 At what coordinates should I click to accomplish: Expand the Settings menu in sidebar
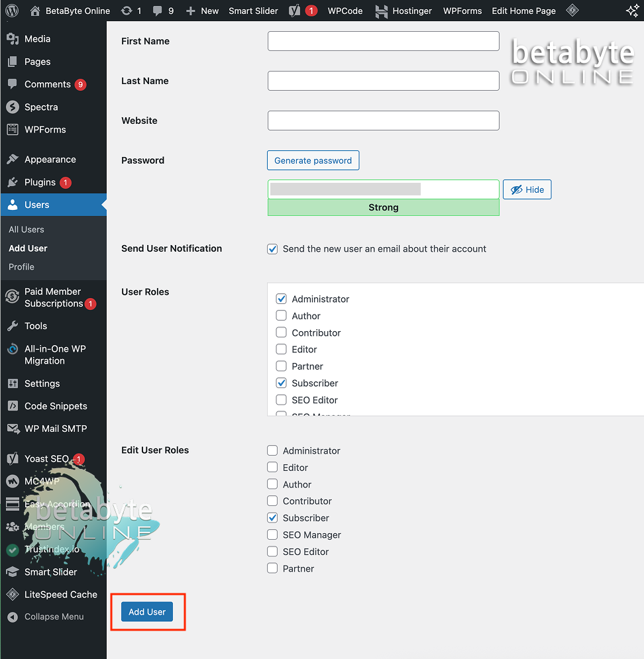coord(42,383)
